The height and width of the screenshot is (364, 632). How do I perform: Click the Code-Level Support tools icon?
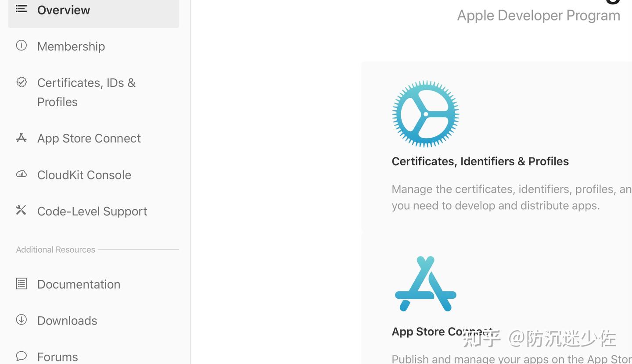[x=21, y=211]
